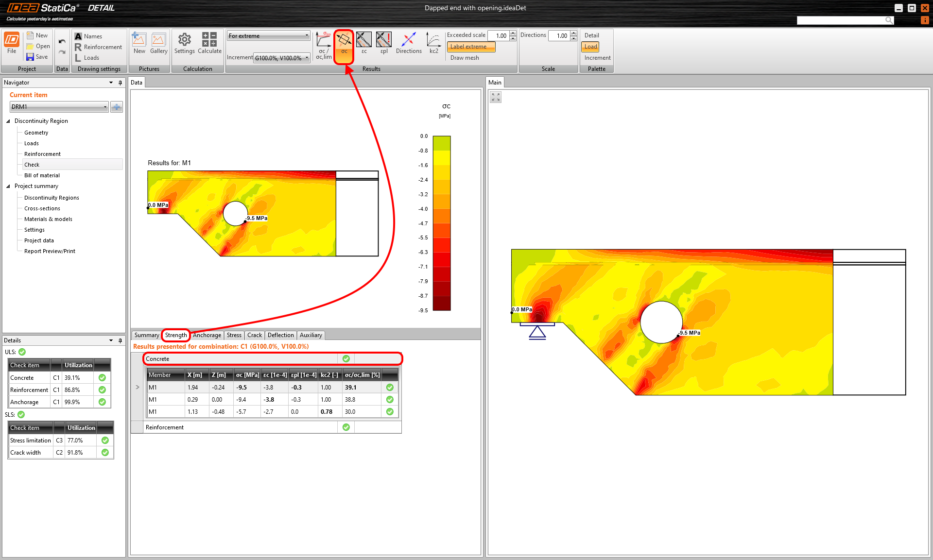Click the Load palette button
This screenshot has height=560, width=933.
(590, 47)
